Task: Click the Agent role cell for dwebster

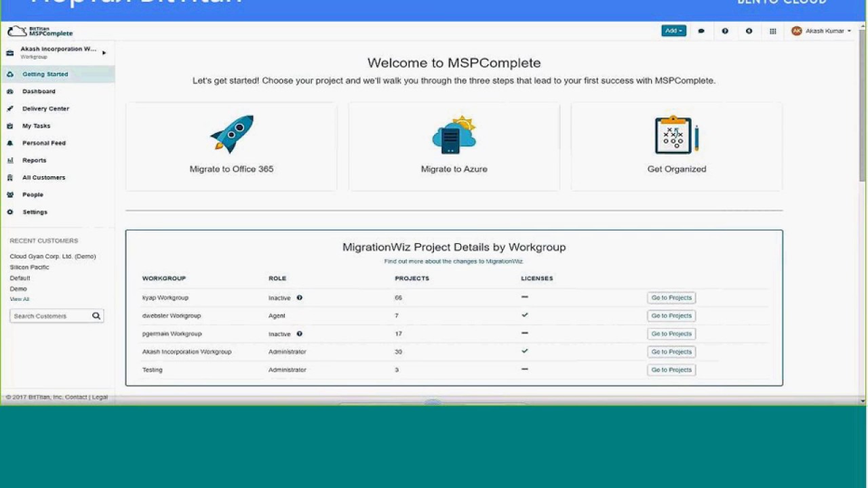Action: coord(277,316)
